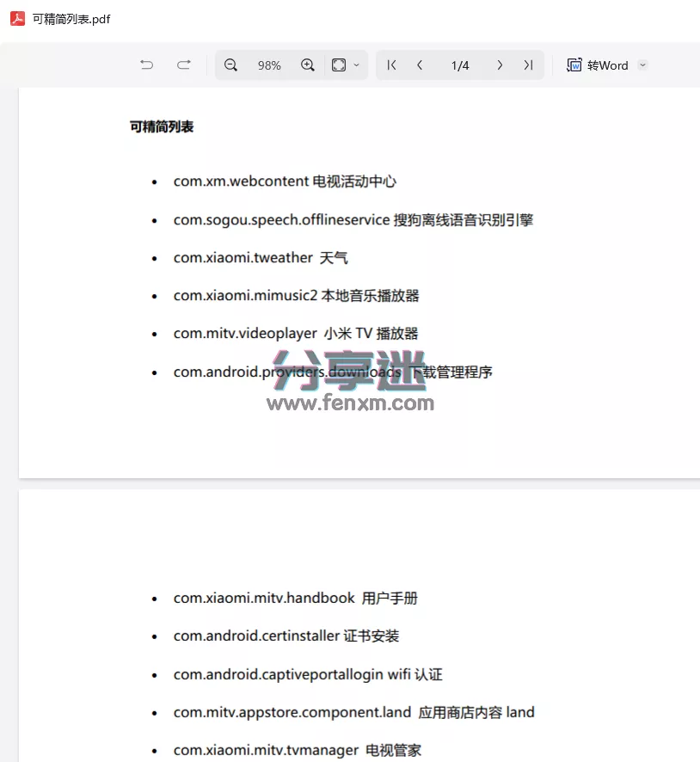Open the page fit mode dropdown arrow

click(x=358, y=65)
